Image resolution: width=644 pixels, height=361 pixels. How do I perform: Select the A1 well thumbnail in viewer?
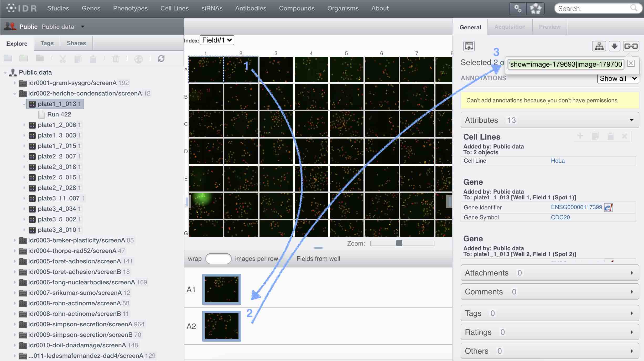[x=221, y=289]
